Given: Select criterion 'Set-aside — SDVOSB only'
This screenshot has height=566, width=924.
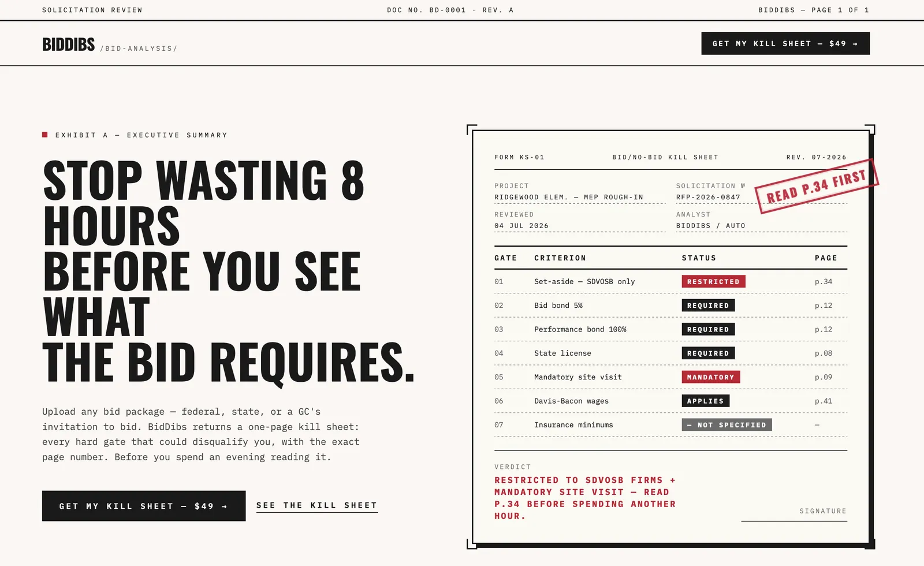Looking at the screenshot, I should click(x=584, y=281).
